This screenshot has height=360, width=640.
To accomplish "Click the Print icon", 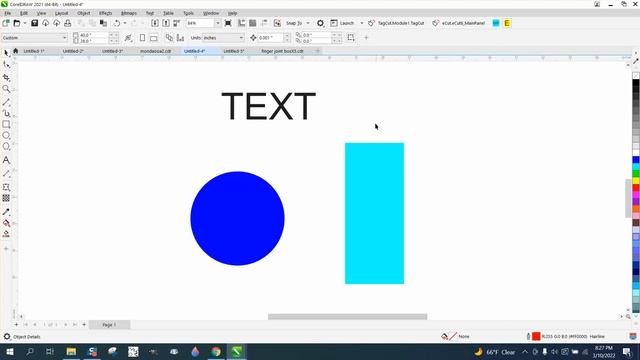I will point(68,23).
